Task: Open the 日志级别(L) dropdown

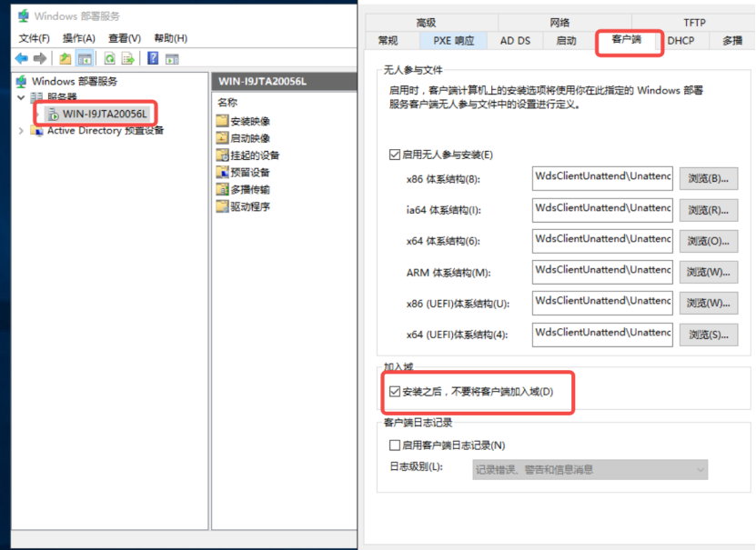Action: [x=590, y=470]
